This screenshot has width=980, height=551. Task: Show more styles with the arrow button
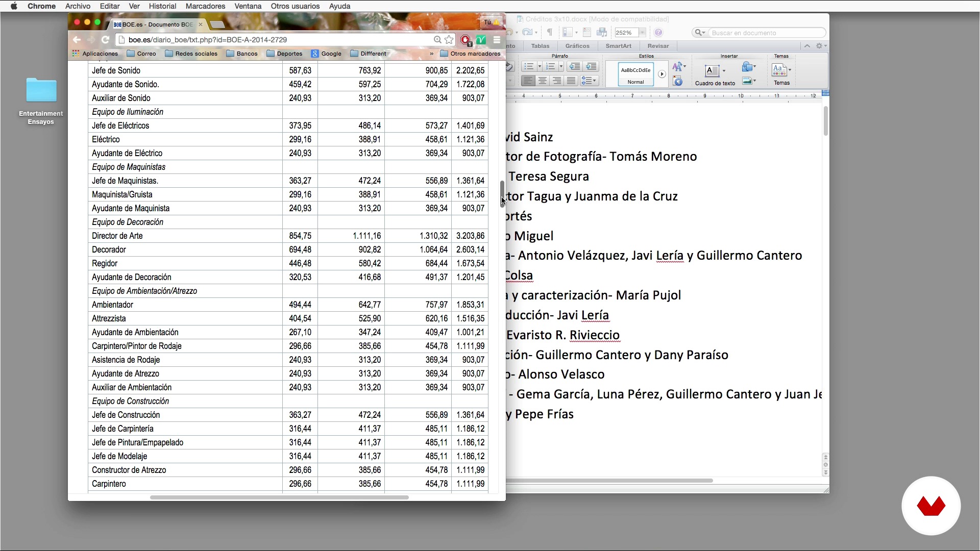click(662, 74)
